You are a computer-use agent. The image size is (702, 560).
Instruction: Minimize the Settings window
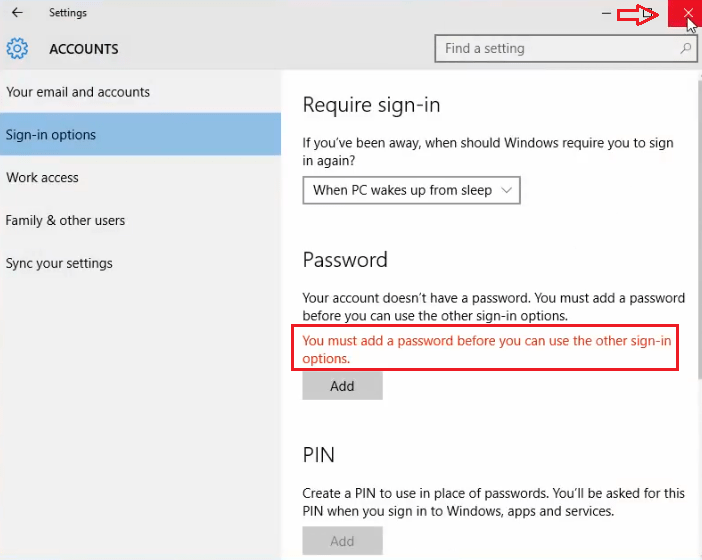tap(606, 13)
